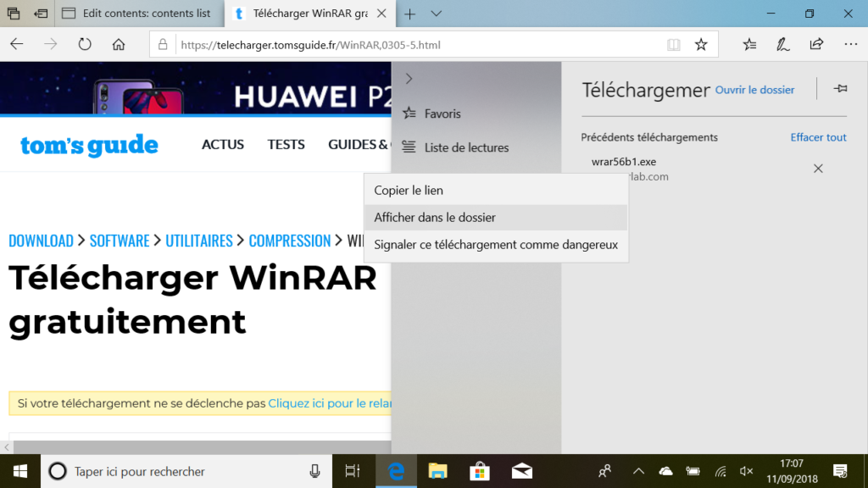Open the GUIDES & navigation item
This screenshot has height=488, width=868.
(359, 144)
